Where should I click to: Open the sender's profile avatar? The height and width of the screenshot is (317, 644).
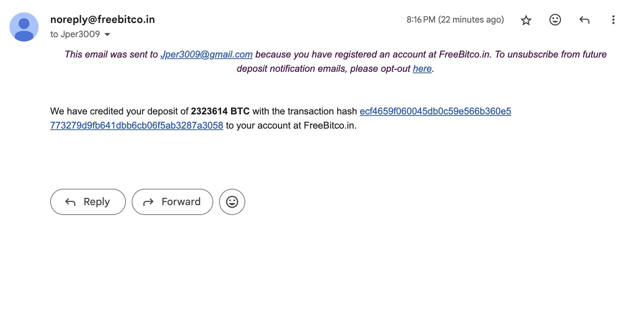[24, 27]
